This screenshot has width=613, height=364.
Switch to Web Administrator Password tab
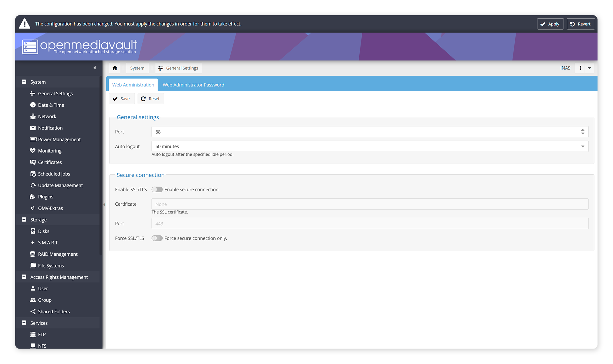point(193,85)
